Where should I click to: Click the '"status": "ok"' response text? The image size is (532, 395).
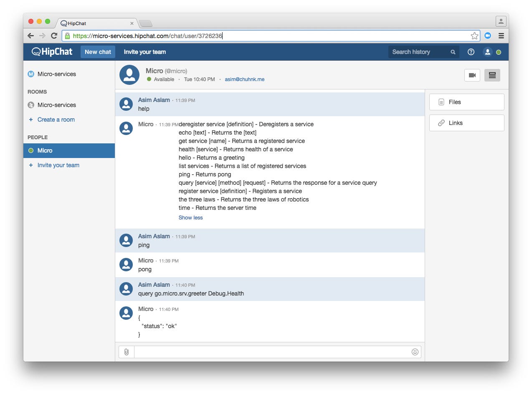coord(159,326)
